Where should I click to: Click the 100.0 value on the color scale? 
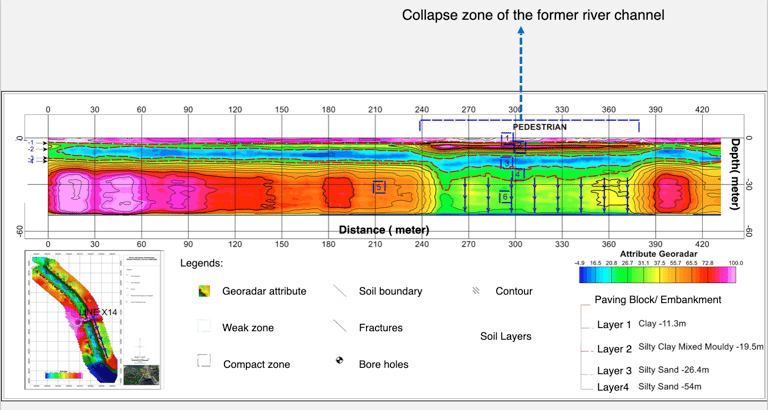[x=736, y=263]
